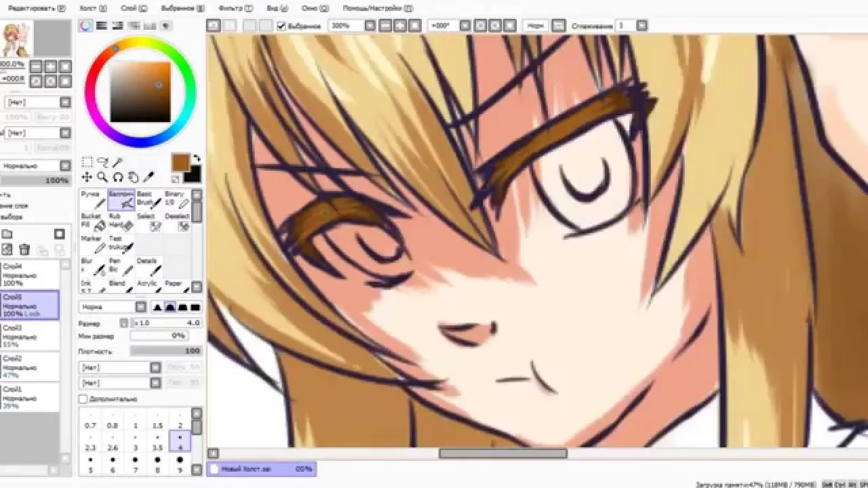Select the zoom magnifier tool
Image resolution: width=868 pixels, height=488 pixels.
coord(102,177)
